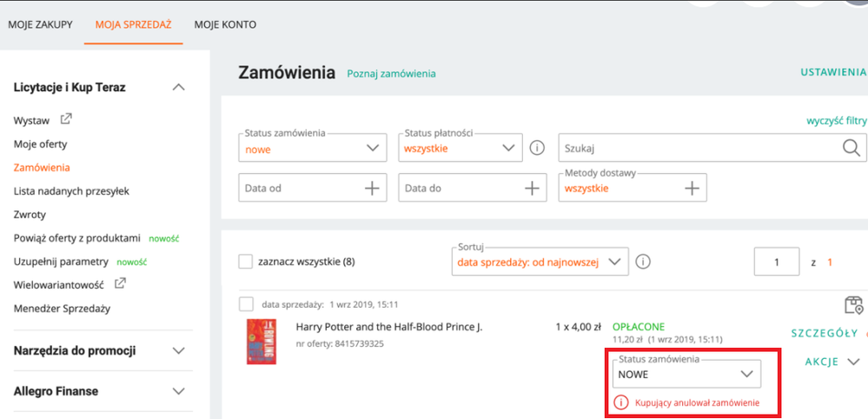Tick the zaznacz wszystkie (8) checkbox
Viewport: 868px width, 419px height.
click(x=245, y=262)
